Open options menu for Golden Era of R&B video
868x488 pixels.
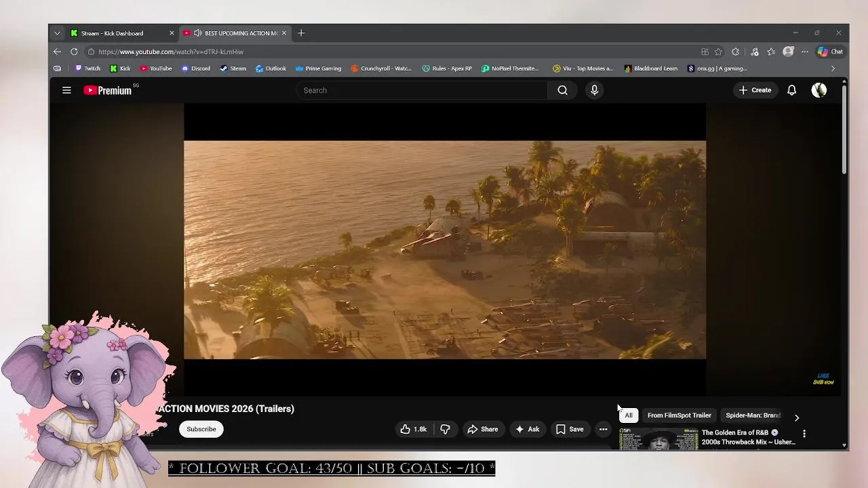tap(804, 434)
